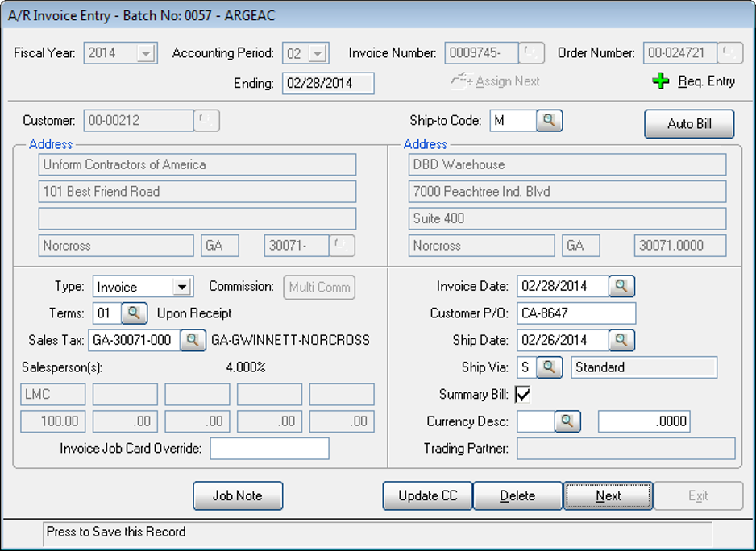Click the Multi Comm button

click(319, 288)
